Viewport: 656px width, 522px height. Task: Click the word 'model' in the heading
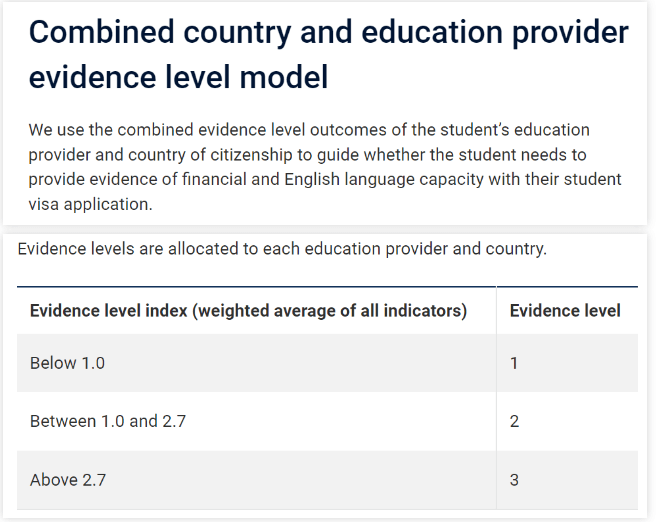pyautogui.click(x=284, y=77)
